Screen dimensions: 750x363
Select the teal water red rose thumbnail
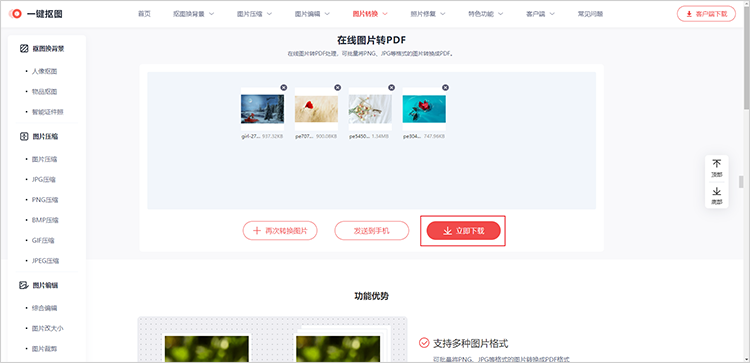(424, 109)
